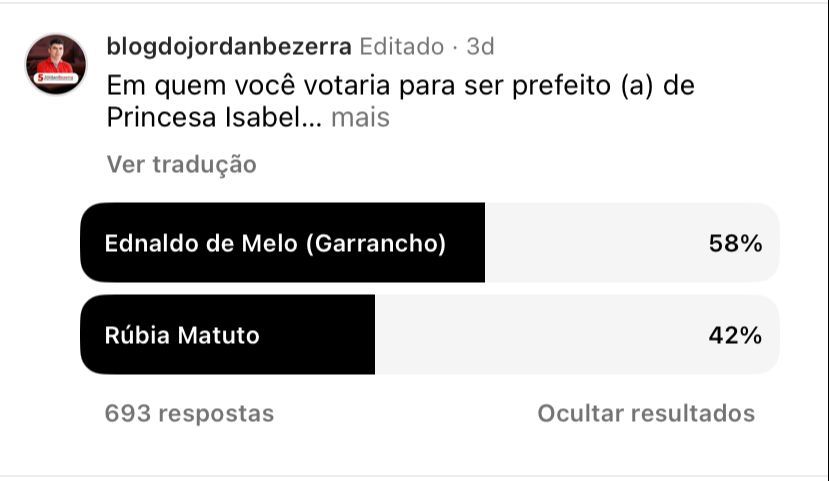Click the 58% result value
This screenshot has height=481, width=829.
point(735,243)
